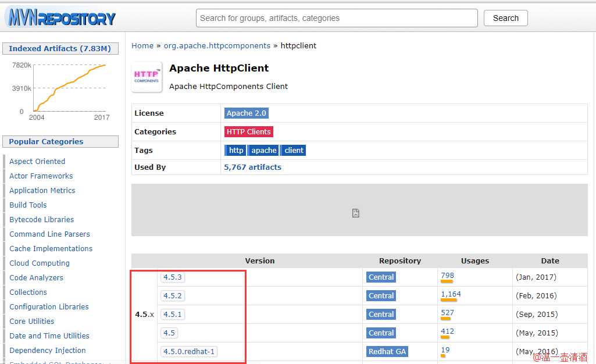Viewport: 596px width, 364px height.
Task: Open the HTTP Clients category tag
Action: pos(249,132)
